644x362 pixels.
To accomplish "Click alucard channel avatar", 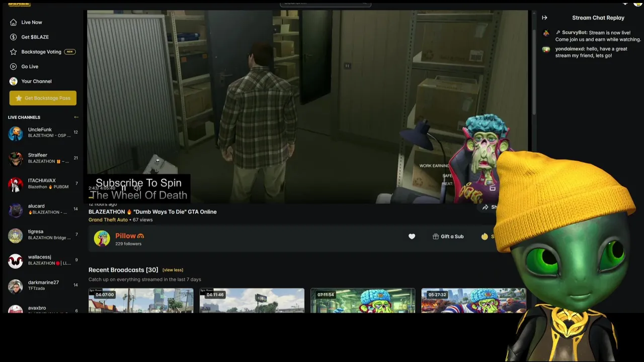I will coord(16,210).
